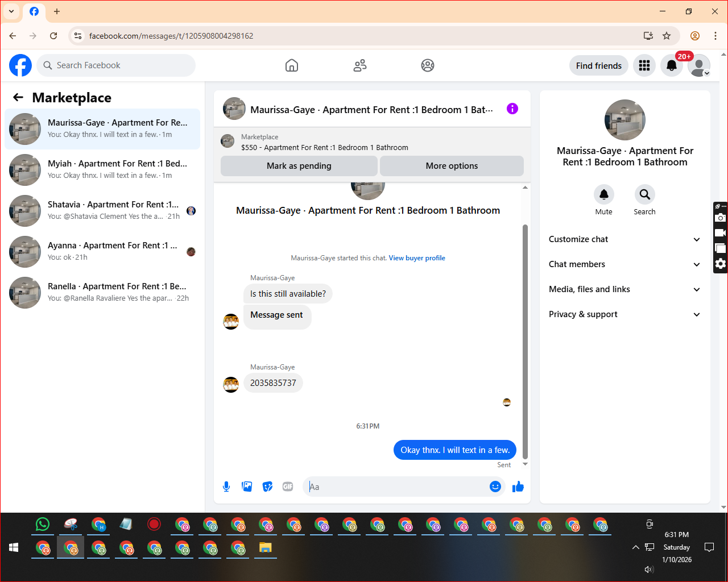This screenshot has height=582, width=728.
Task: Open the emoji picker smiley icon
Action: point(495,487)
